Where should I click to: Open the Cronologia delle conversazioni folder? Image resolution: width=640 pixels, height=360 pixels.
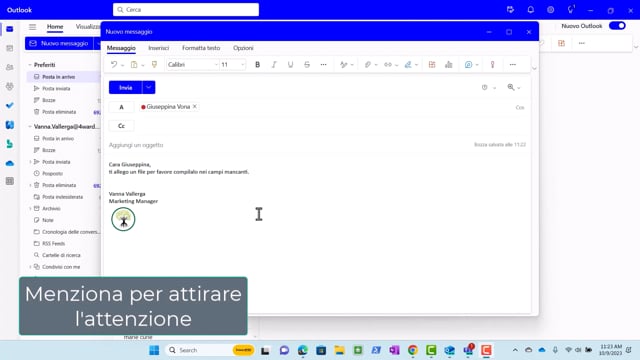[x=71, y=232]
